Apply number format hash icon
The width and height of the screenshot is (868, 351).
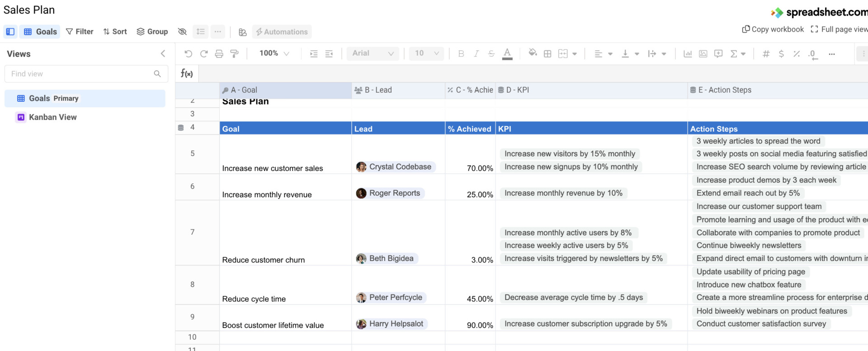[x=766, y=54]
